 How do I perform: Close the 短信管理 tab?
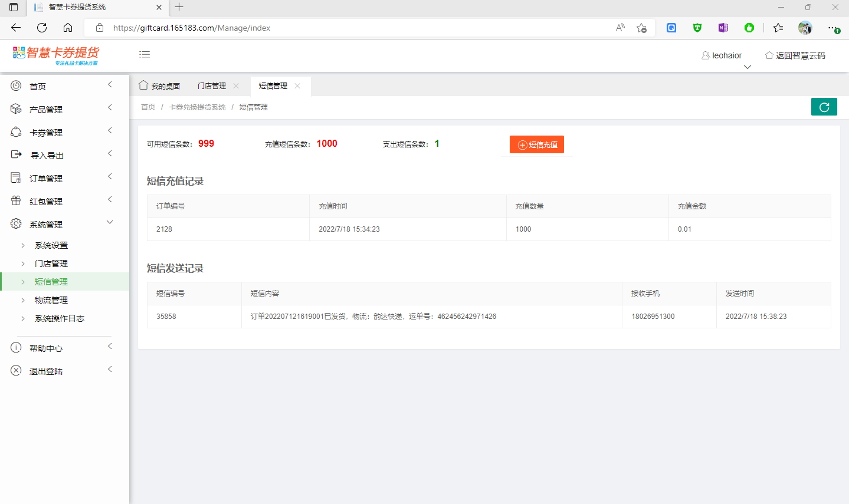point(297,86)
